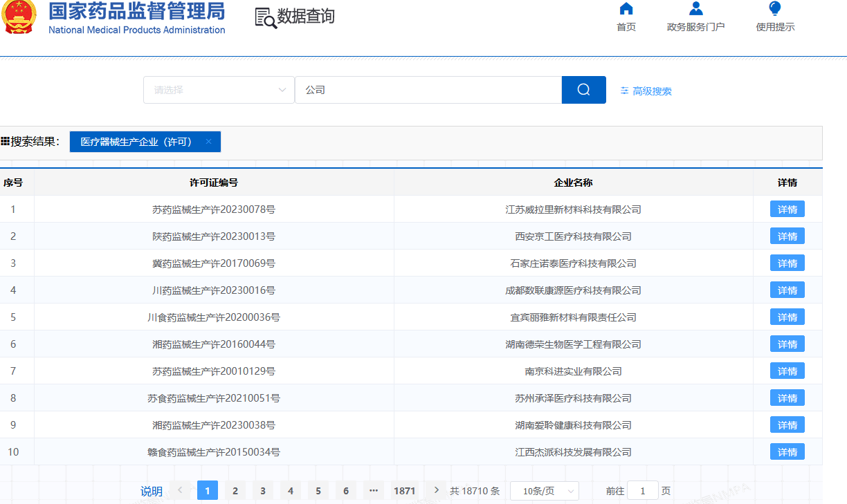Click the 数据查询 data query icon

(x=264, y=17)
